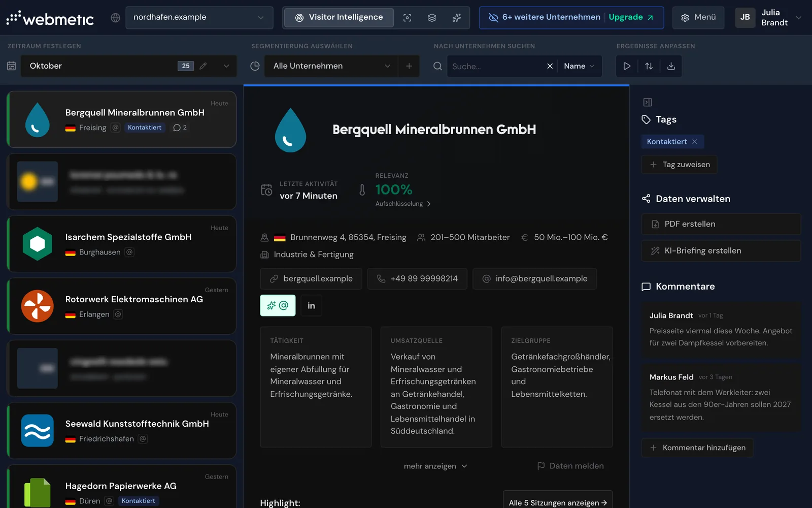
Task: Click the sort arrows icon
Action: tap(649, 66)
